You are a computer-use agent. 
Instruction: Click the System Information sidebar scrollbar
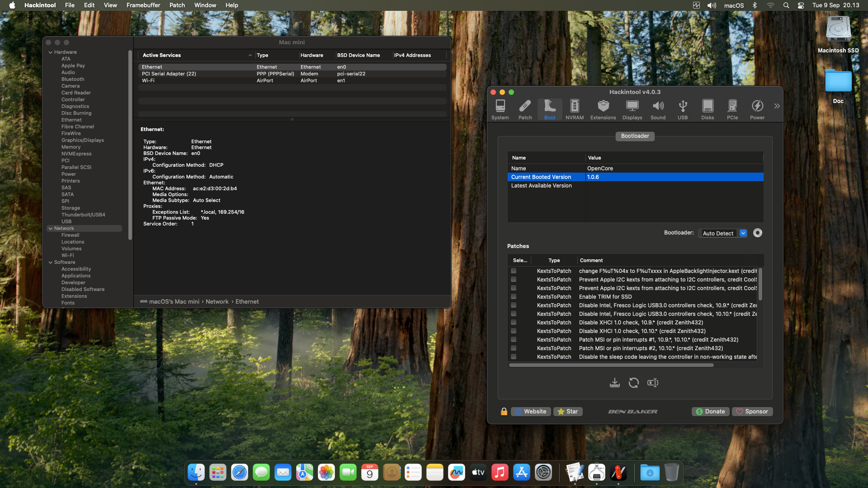pos(130,145)
